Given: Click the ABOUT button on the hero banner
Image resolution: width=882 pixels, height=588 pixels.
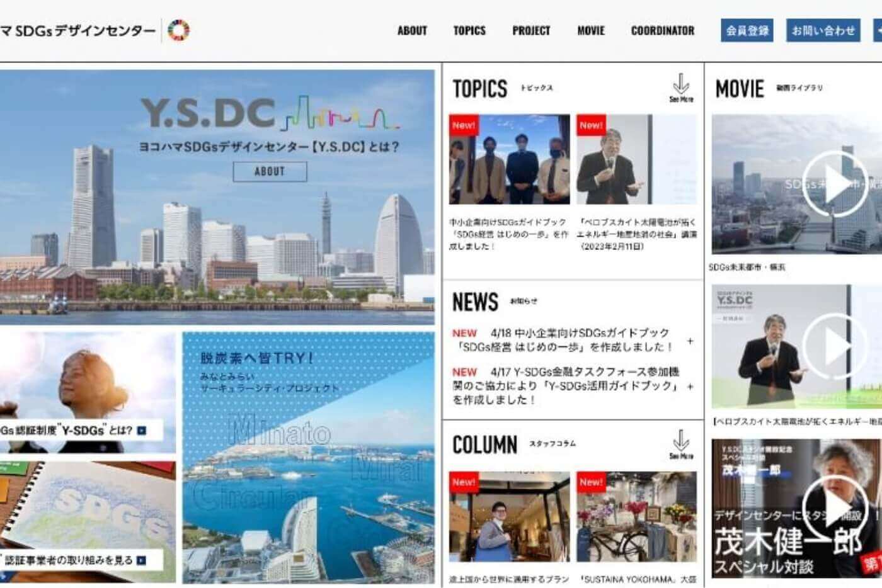Looking at the screenshot, I should point(270,171).
